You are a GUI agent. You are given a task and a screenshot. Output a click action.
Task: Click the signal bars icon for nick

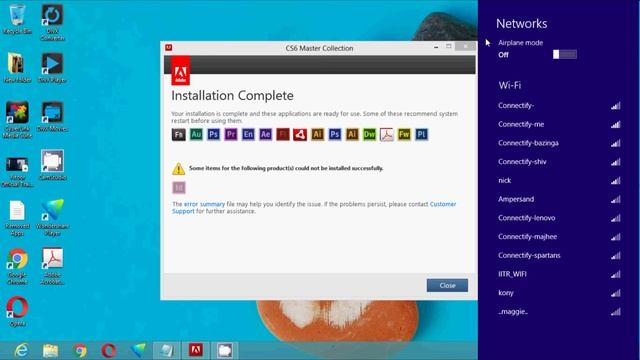[616, 180]
